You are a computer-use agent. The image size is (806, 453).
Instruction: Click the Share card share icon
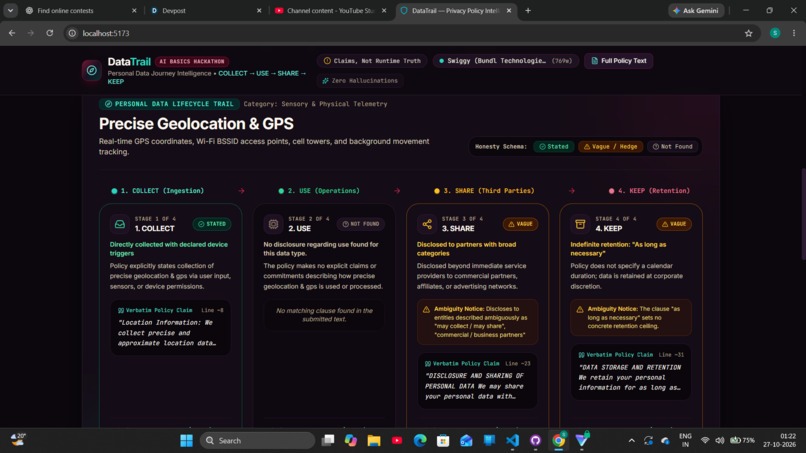pyautogui.click(x=427, y=224)
